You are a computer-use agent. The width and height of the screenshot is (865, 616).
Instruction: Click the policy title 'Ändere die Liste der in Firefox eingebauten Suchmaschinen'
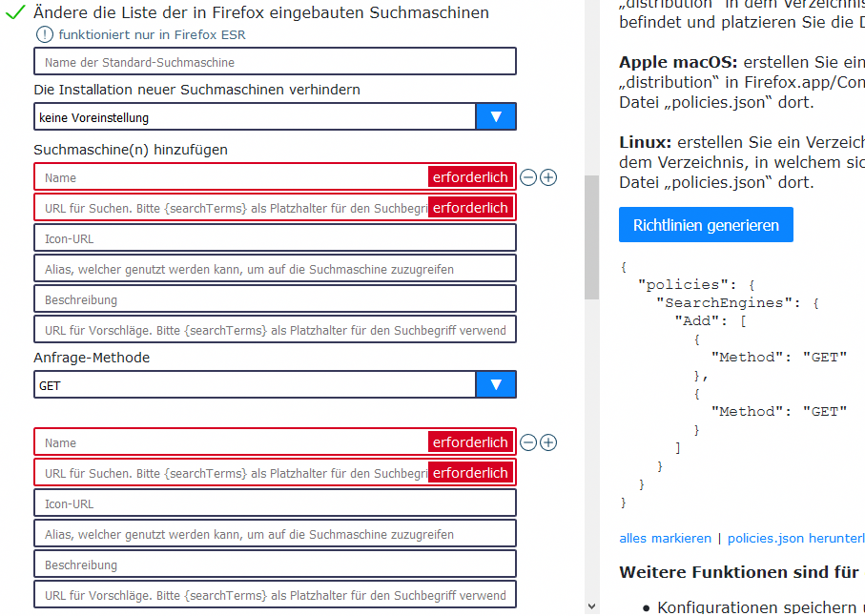pos(261,12)
